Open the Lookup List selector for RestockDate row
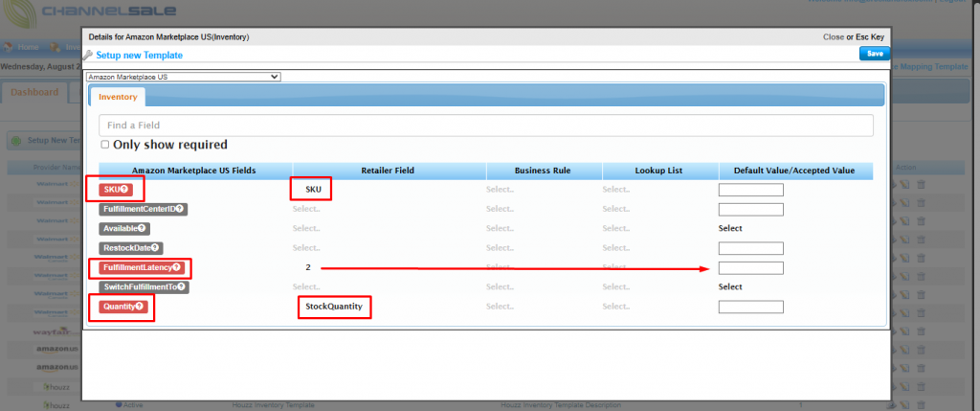 (616, 248)
